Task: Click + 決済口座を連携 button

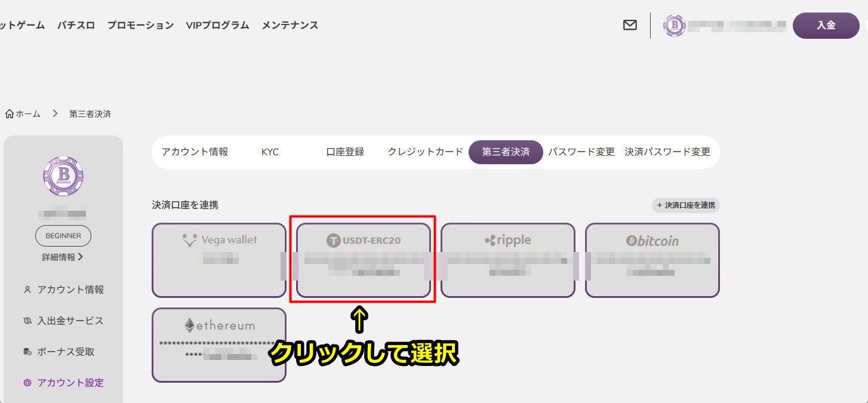Action: 686,205
